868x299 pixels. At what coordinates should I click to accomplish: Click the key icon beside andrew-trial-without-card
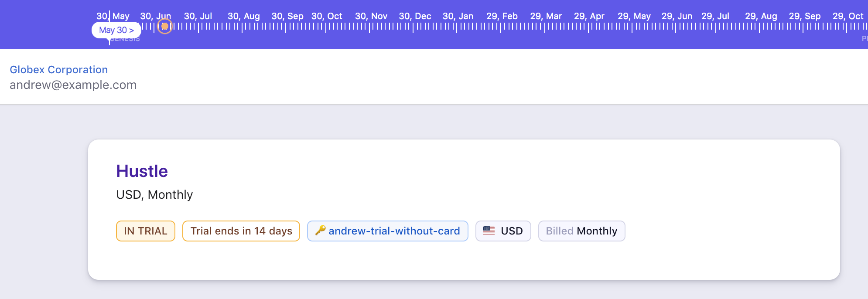pos(321,230)
